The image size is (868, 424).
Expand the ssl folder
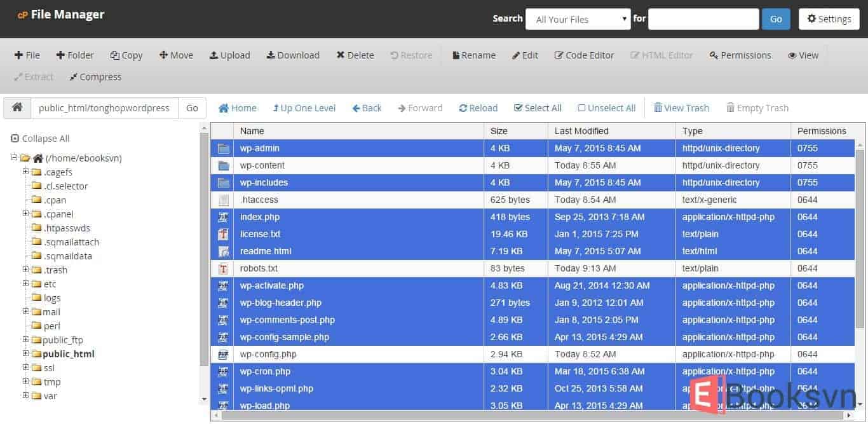point(25,367)
